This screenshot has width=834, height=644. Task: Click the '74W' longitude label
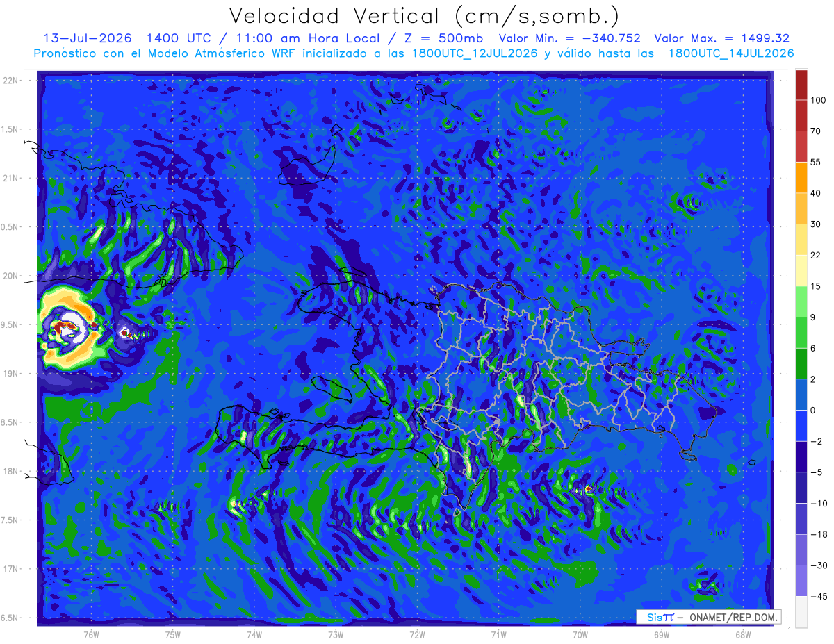[x=254, y=634]
